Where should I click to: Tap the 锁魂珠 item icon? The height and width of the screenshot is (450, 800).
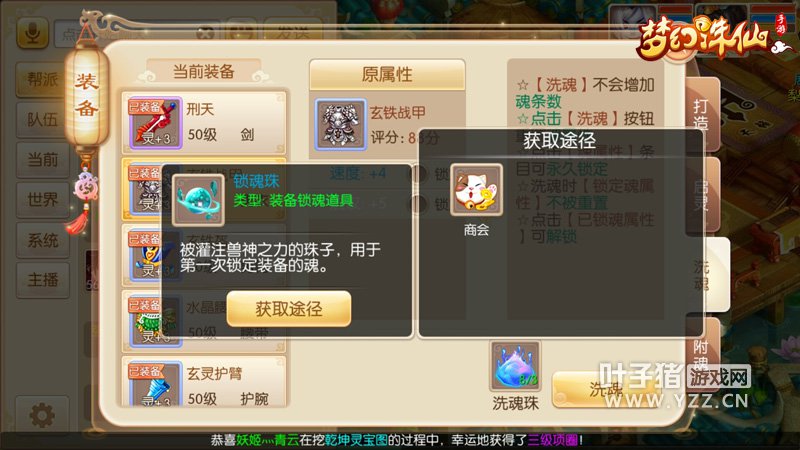[x=198, y=200]
